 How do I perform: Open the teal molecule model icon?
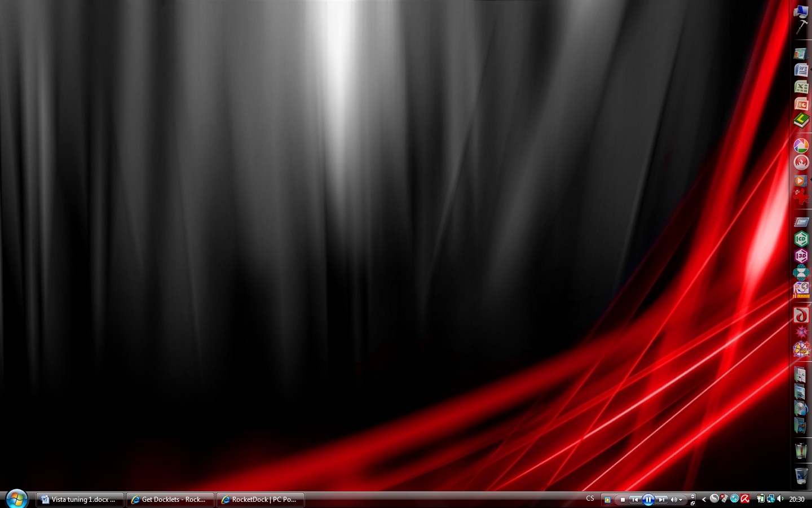[x=801, y=273]
